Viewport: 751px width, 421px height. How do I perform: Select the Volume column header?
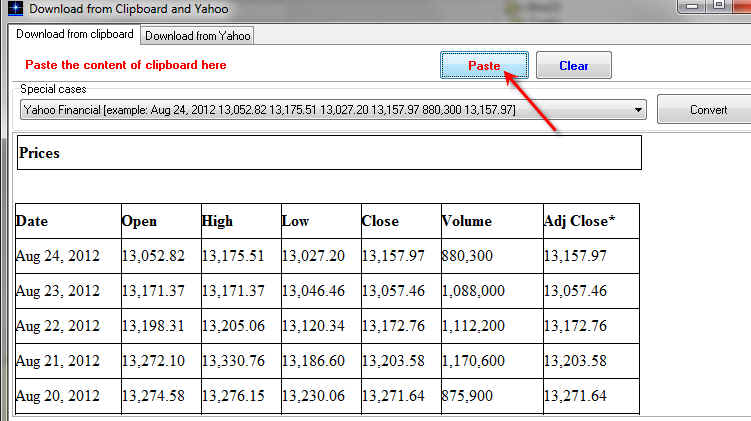point(489,221)
